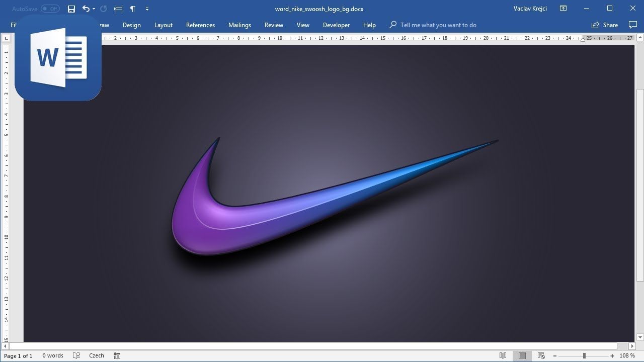Viewport: 644px width, 362px height.
Task: Click the macro recording icon
Action: [x=117, y=355]
